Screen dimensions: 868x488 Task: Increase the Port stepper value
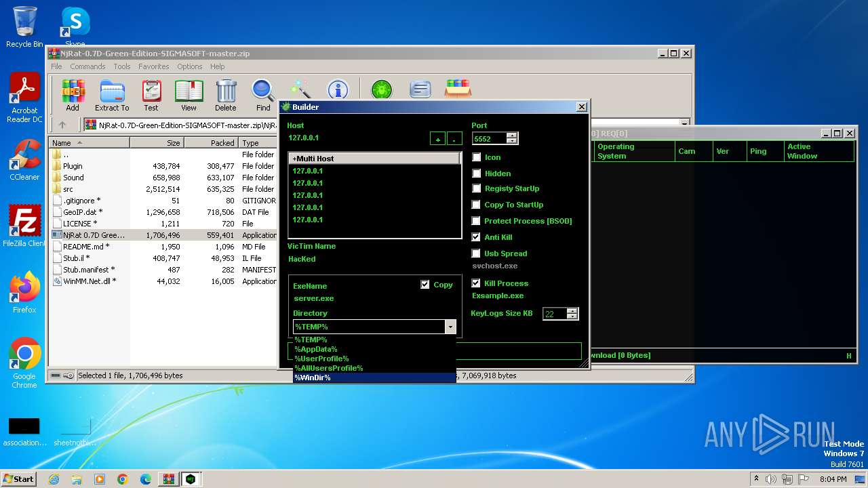point(512,135)
